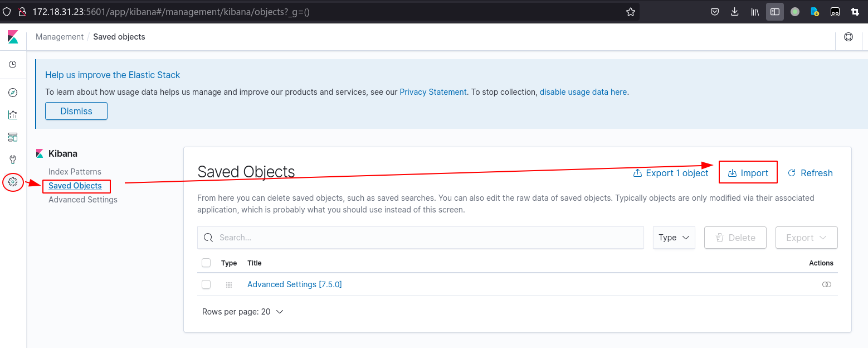This screenshot has width=868, height=348.
Task: Select Advanced Settings in Kibana menu
Action: click(x=83, y=200)
